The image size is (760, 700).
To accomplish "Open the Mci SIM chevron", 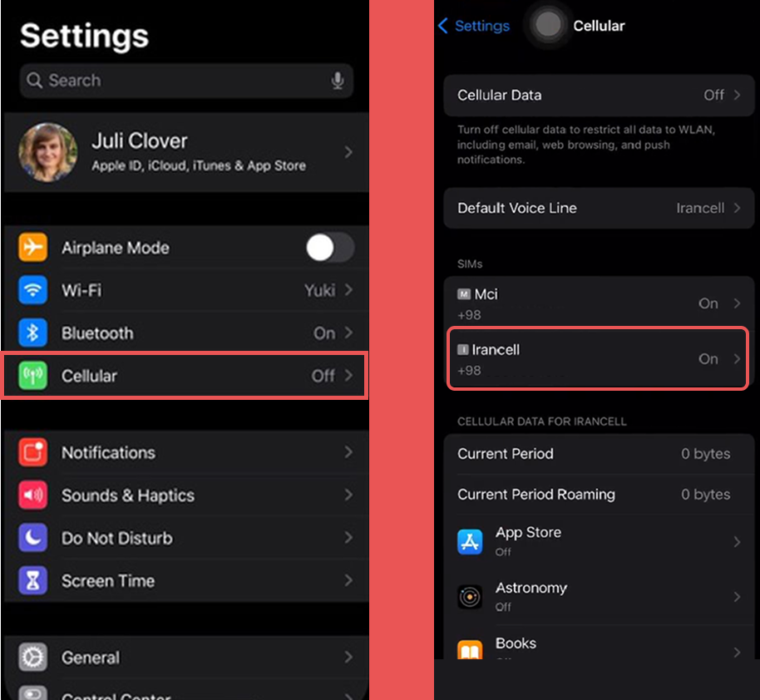I will (737, 303).
